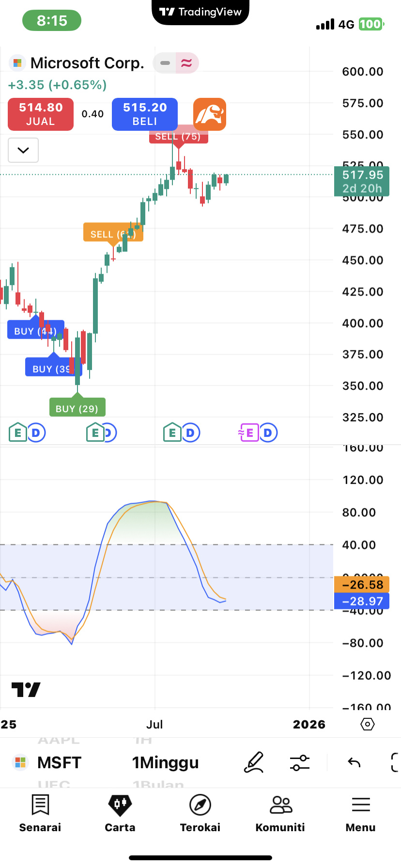
Task: Open the Menu tab
Action: point(361,814)
